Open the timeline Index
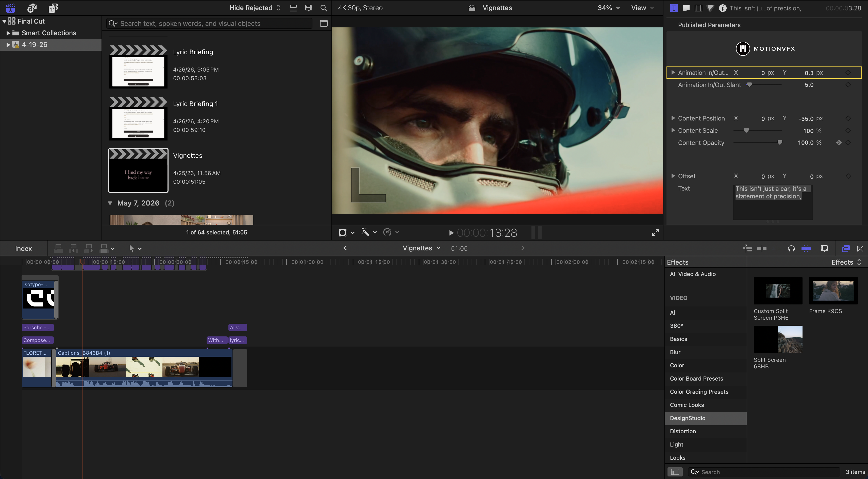The height and width of the screenshot is (479, 868). click(x=23, y=249)
